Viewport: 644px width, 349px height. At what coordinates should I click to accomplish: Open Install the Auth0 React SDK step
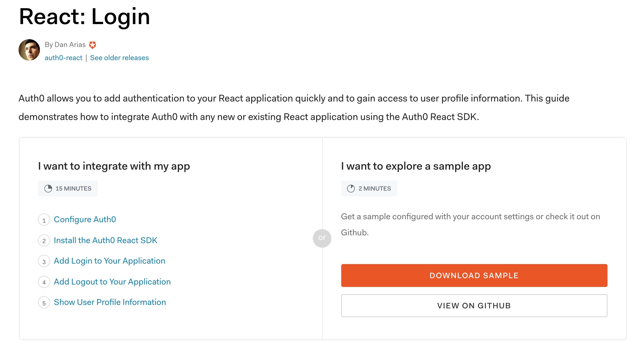coord(105,240)
